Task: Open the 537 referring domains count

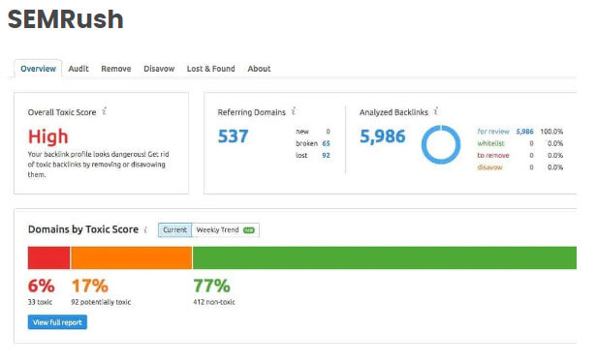Action: point(233,136)
